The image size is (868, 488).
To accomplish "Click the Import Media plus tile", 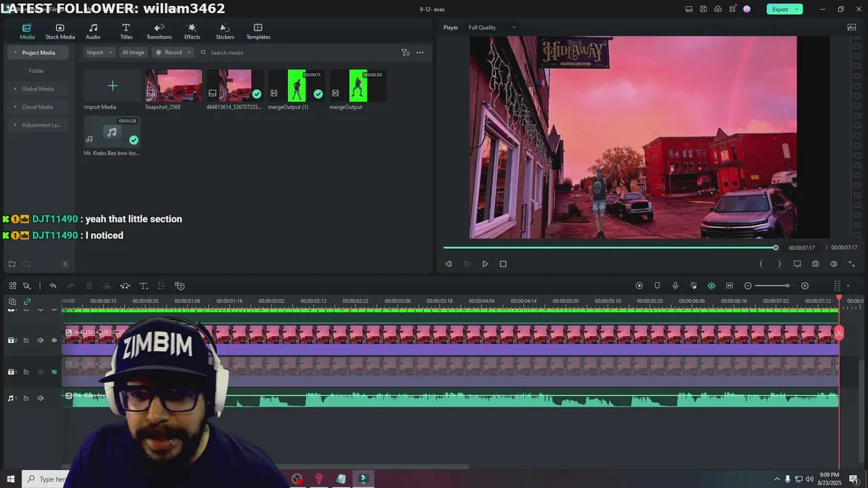I will click(113, 85).
